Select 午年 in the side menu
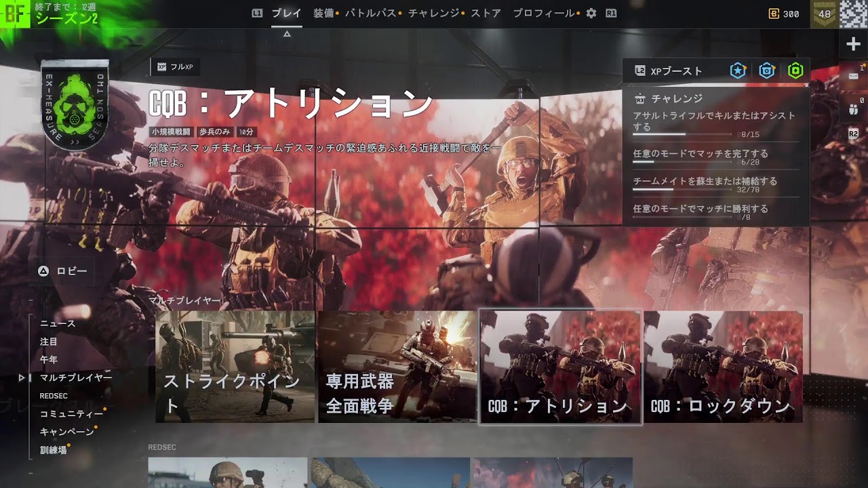 click(x=49, y=359)
